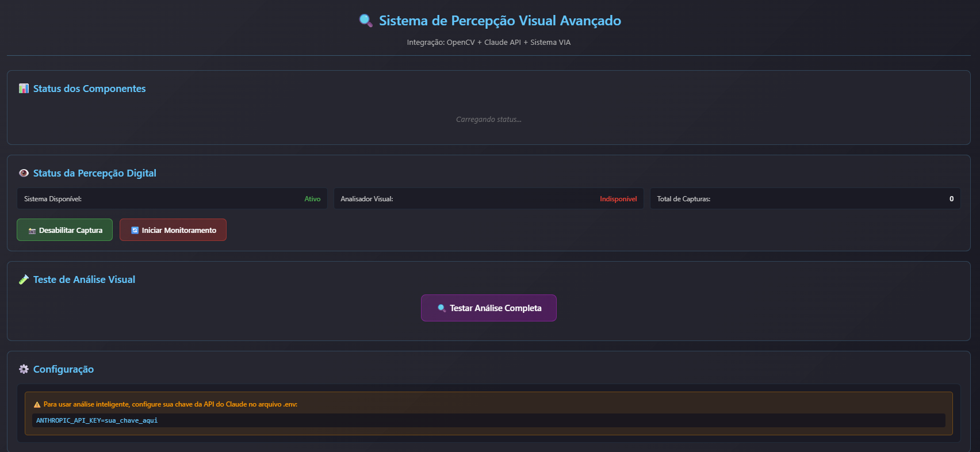Click the magnifier icon on Testar Análise Completa
This screenshot has height=452, width=980.
[442, 308]
